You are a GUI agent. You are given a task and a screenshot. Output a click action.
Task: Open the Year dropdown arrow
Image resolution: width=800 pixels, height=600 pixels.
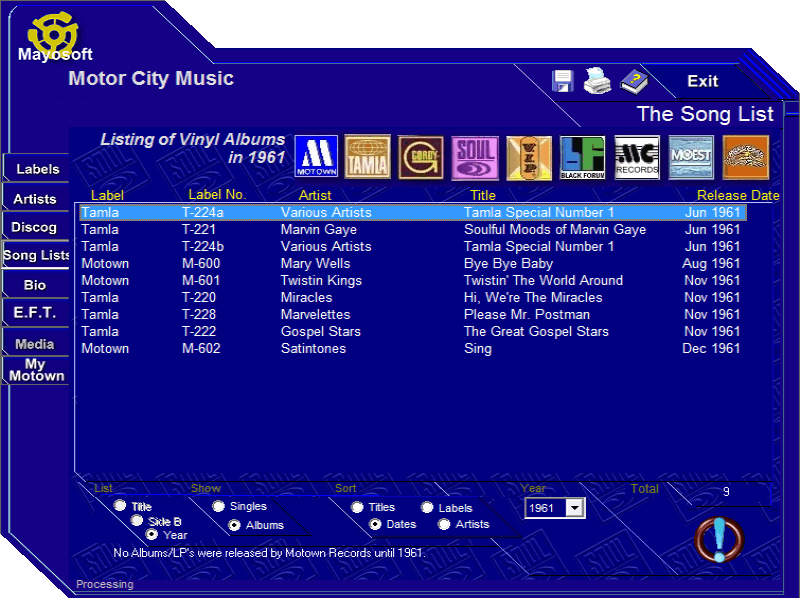[x=575, y=508]
